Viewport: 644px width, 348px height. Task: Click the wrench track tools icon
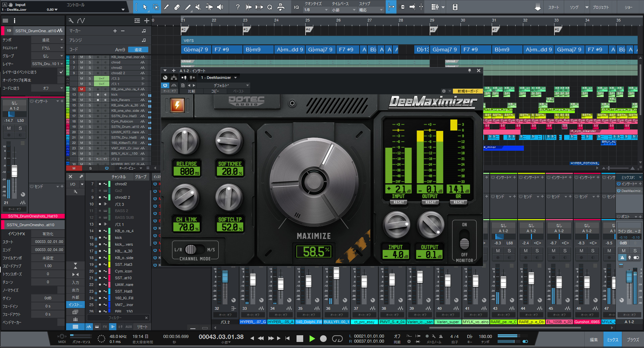coord(71,21)
